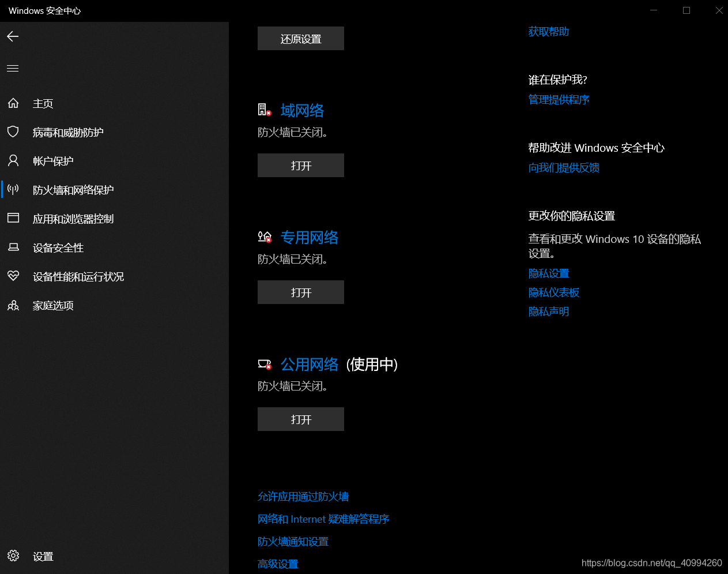Click the 向我们提供反馈 link
This screenshot has width=728, height=574.
pyautogui.click(x=564, y=167)
